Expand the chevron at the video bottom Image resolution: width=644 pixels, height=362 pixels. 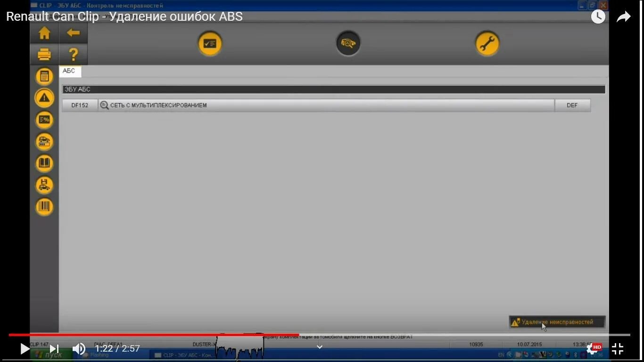(x=320, y=347)
